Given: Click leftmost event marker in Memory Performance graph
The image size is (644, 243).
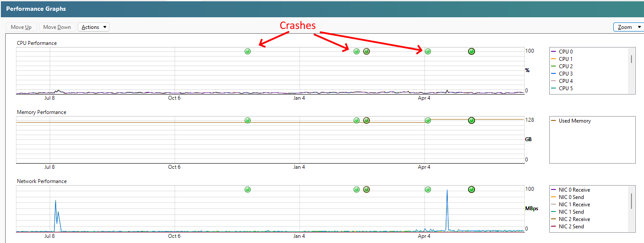Looking at the screenshot, I should coord(248,120).
